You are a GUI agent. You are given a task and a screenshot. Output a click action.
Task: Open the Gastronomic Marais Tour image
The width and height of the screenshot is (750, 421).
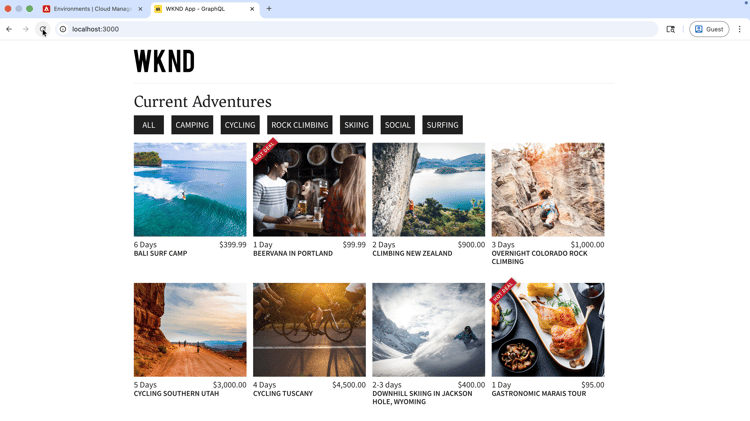pyautogui.click(x=548, y=330)
